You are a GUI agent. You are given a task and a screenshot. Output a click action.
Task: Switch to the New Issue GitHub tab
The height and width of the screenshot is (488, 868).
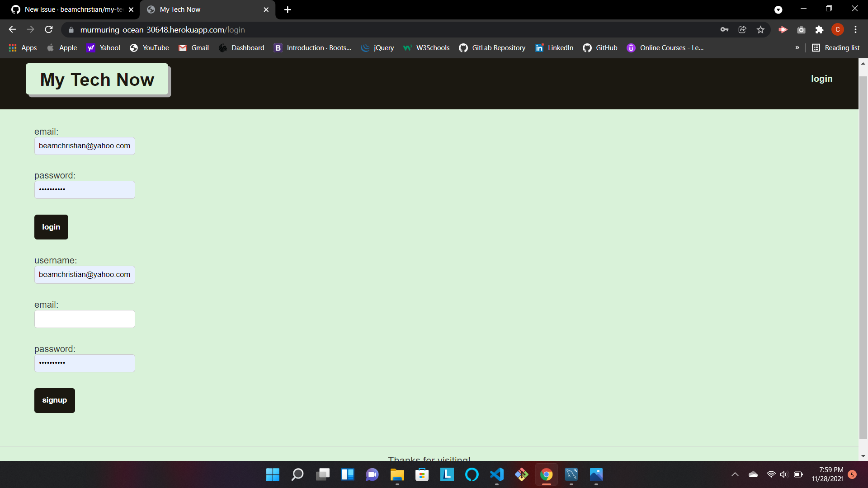(x=68, y=9)
